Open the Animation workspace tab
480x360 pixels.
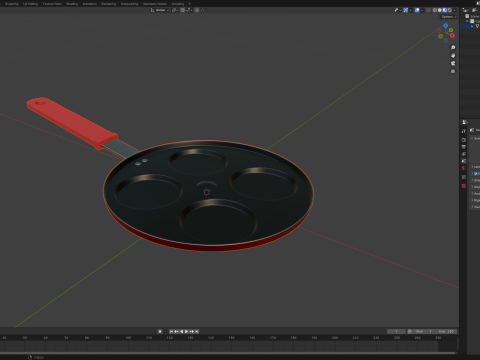[90, 4]
